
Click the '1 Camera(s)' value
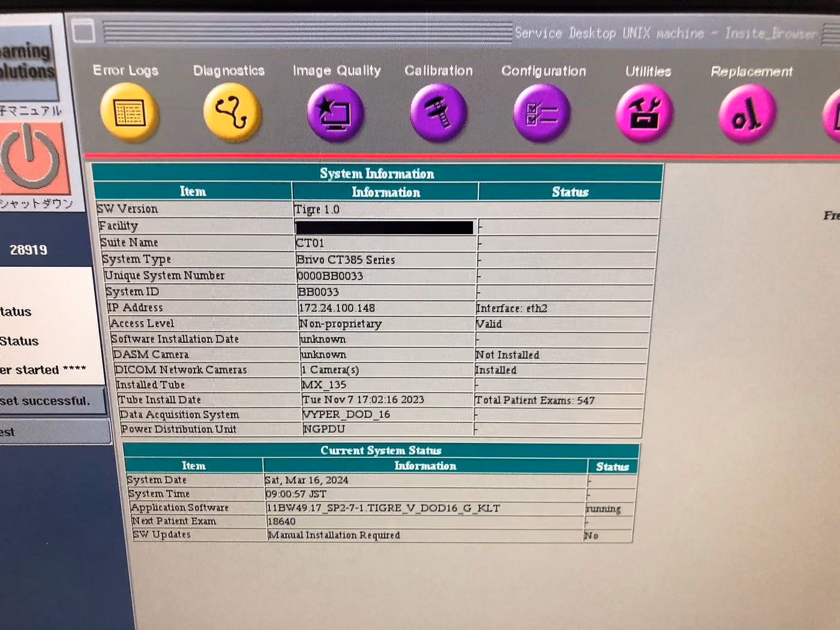click(x=330, y=370)
